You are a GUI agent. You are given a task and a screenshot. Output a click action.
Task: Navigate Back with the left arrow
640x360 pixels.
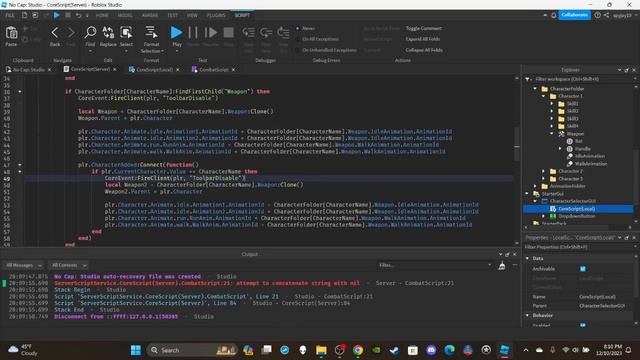[55, 33]
